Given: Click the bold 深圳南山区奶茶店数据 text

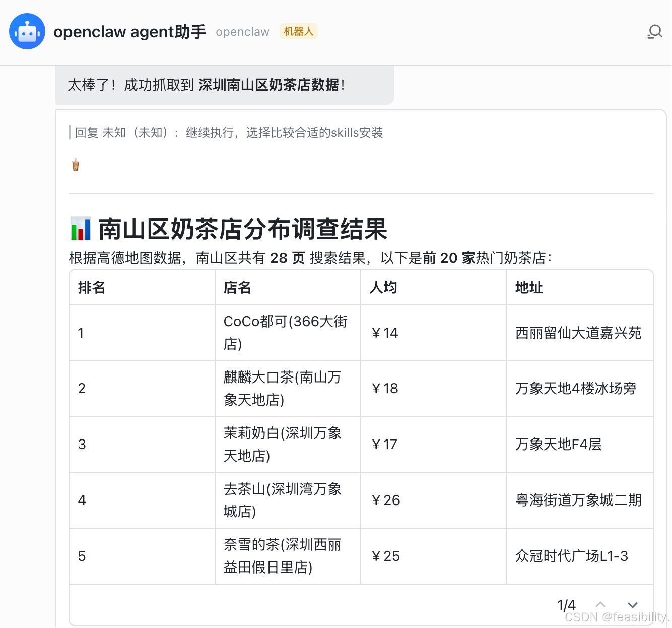Looking at the screenshot, I should [270, 86].
